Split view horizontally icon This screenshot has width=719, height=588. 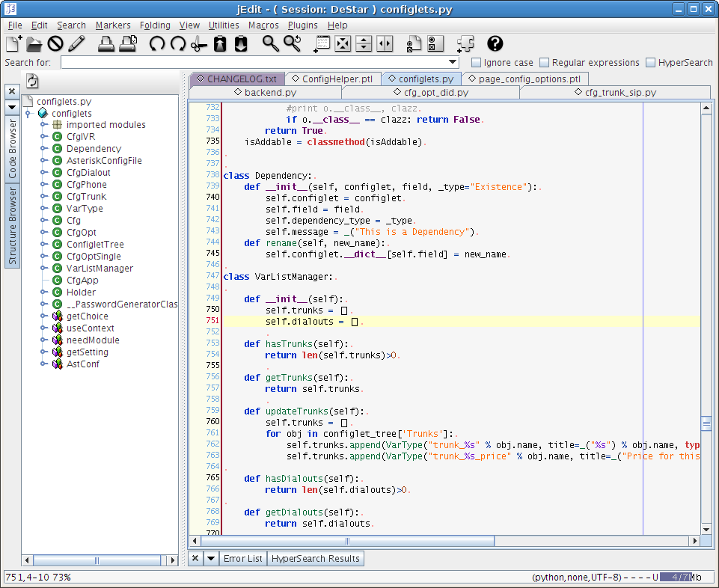click(x=364, y=44)
